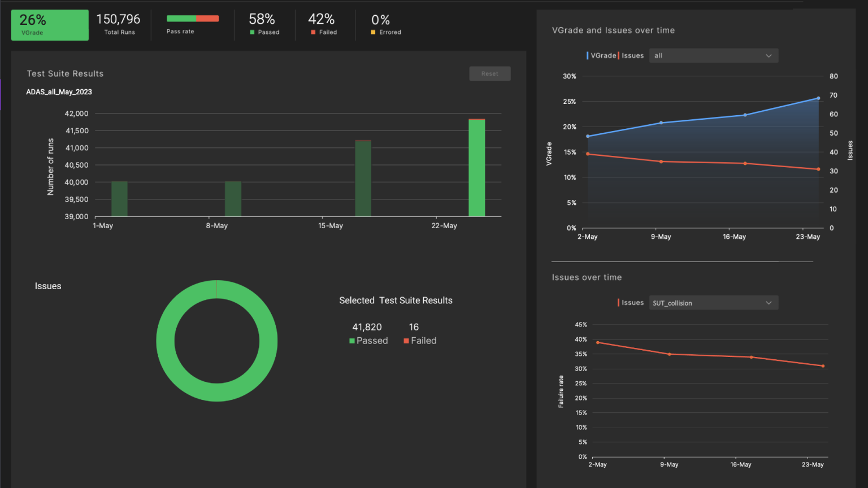The height and width of the screenshot is (488, 868).
Task: Toggle the VGrade series in the top chart legend
Action: (601, 55)
